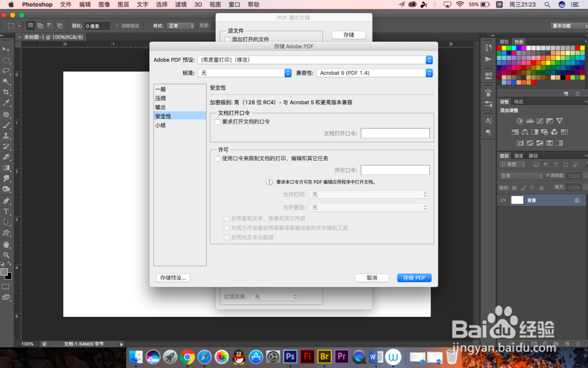The image size is (588, 368).
Task: Open Photoshop icon in the Dock
Action: 289,356
